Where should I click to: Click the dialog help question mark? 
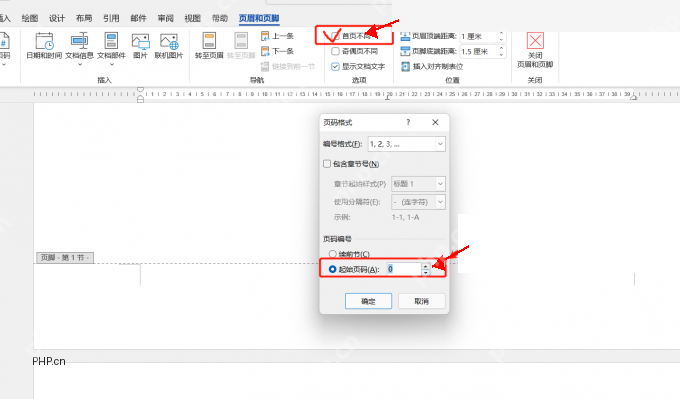[x=408, y=122]
